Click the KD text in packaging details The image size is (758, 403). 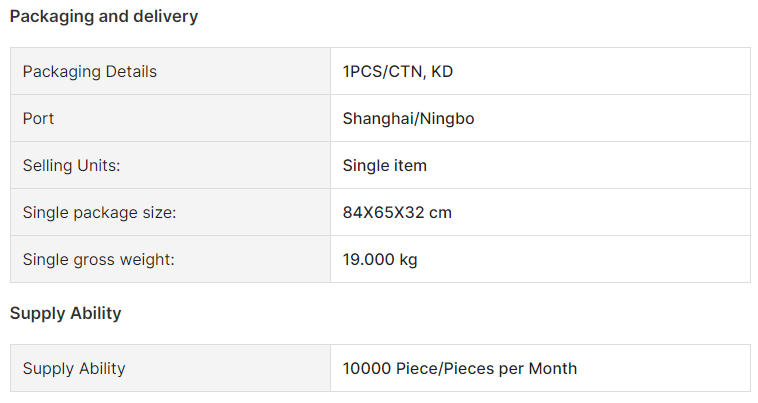pyautogui.click(x=442, y=72)
